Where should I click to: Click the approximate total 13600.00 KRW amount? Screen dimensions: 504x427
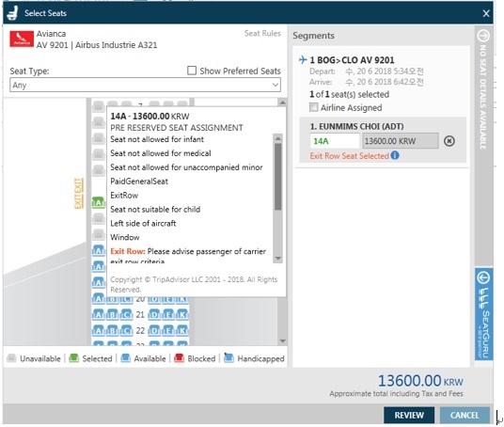click(420, 381)
